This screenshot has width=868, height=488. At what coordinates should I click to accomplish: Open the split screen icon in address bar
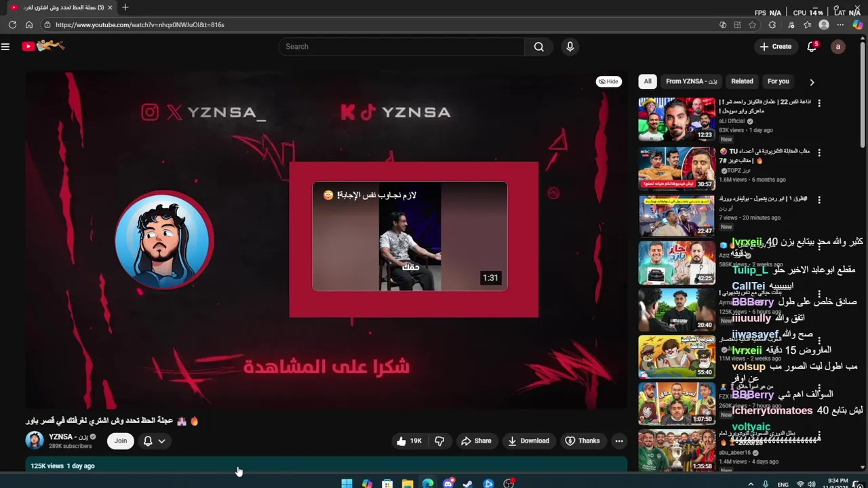737,24
